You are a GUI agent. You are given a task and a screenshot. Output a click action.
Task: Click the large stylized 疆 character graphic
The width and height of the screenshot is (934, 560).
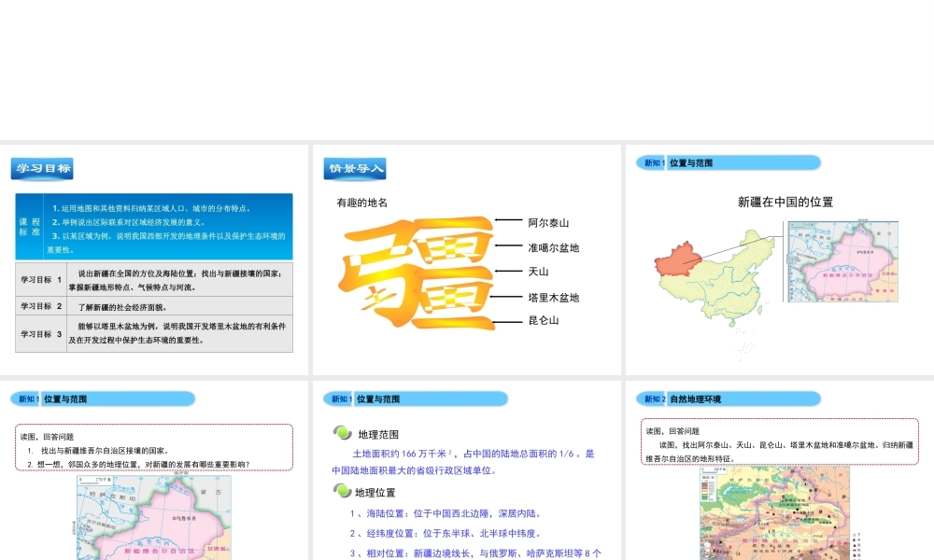(x=417, y=273)
